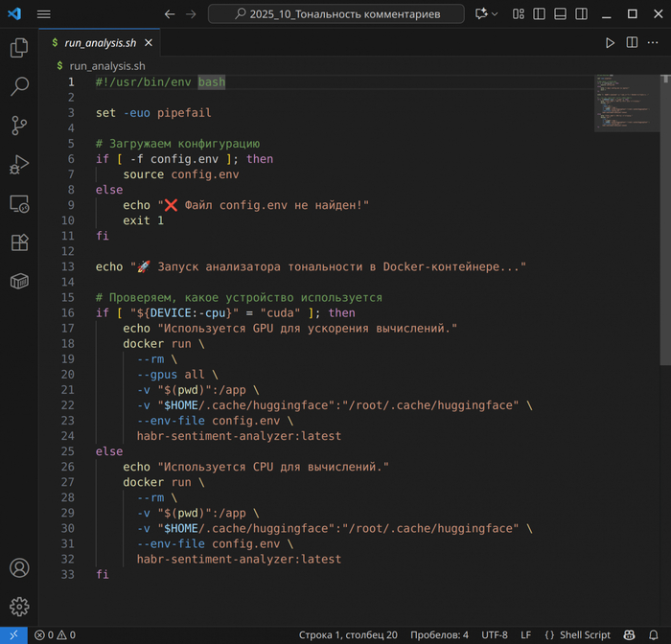This screenshot has width=671, height=644.
Task: Open the Accounts menu icon
Action: 19,568
